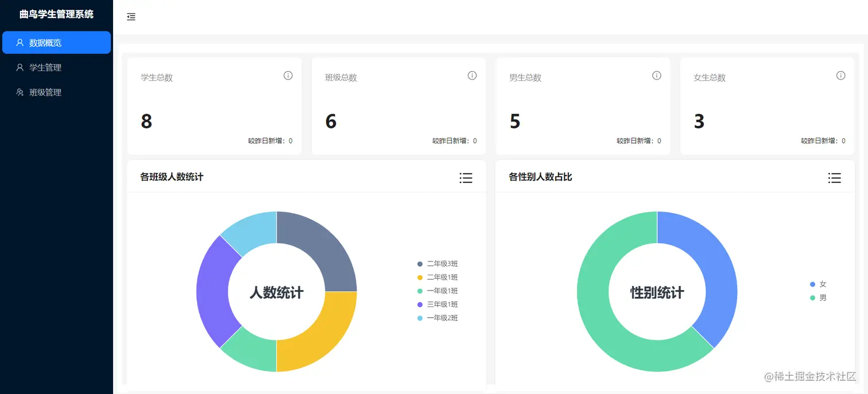Click the 性别统计 center label
Screen dimensions: 868x394
[x=657, y=292]
